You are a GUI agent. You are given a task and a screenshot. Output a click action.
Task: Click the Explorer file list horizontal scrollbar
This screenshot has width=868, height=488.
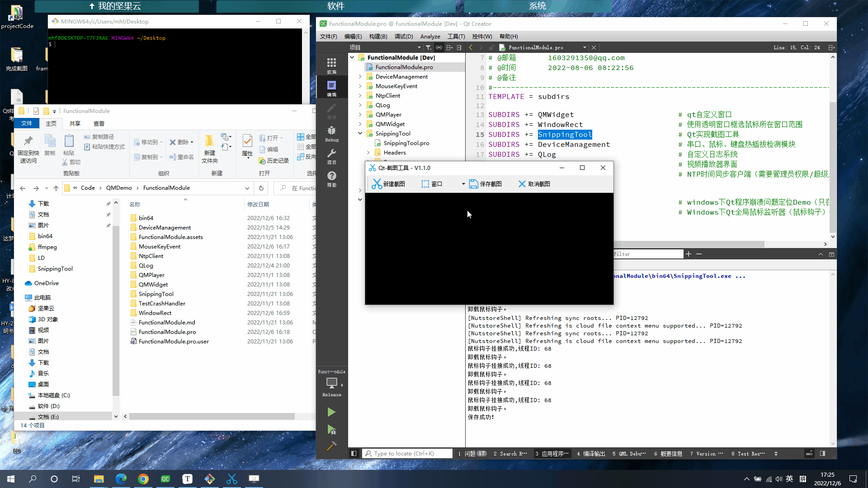212,417
